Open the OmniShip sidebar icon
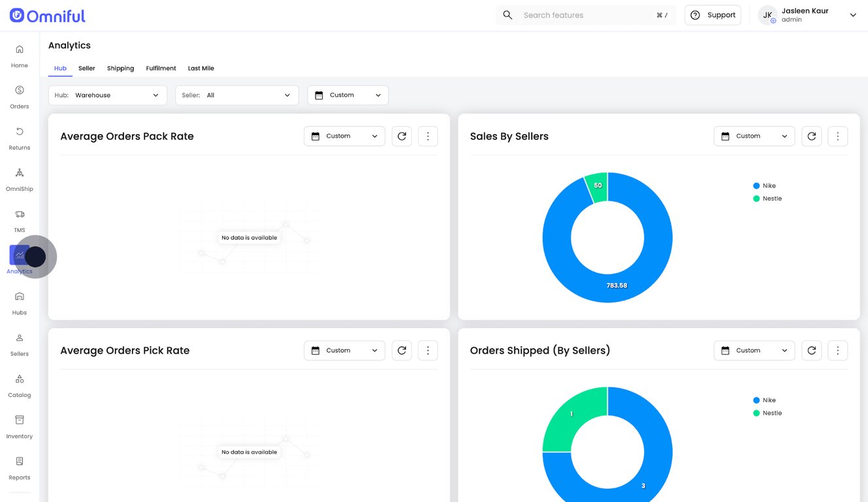 click(x=20, y=173)
